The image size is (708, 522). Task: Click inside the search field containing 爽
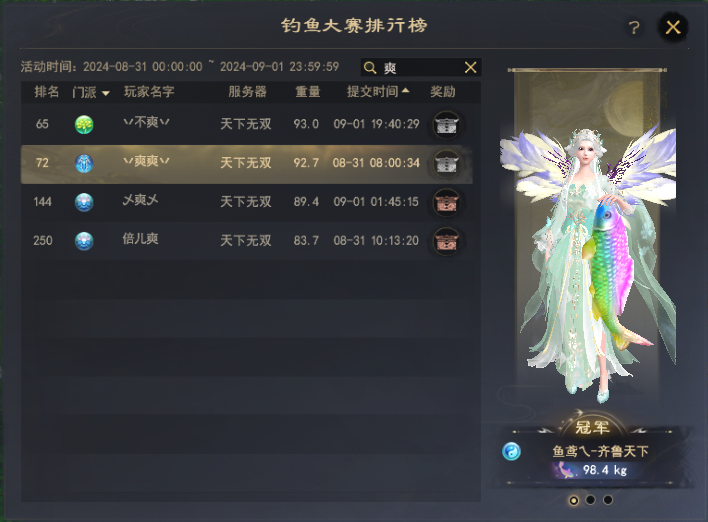coord(421,68)
